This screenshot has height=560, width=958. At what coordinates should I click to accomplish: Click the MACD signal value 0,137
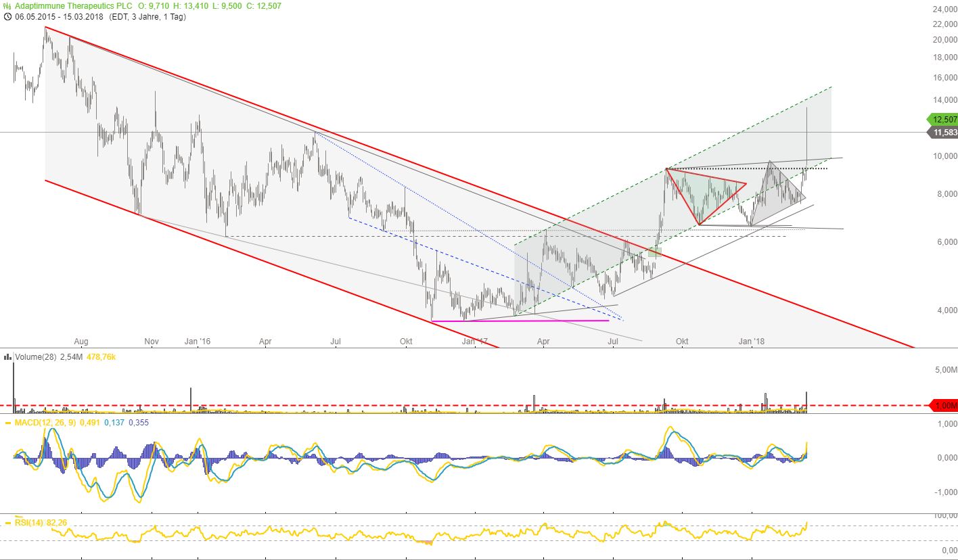(x=115, y=423)
